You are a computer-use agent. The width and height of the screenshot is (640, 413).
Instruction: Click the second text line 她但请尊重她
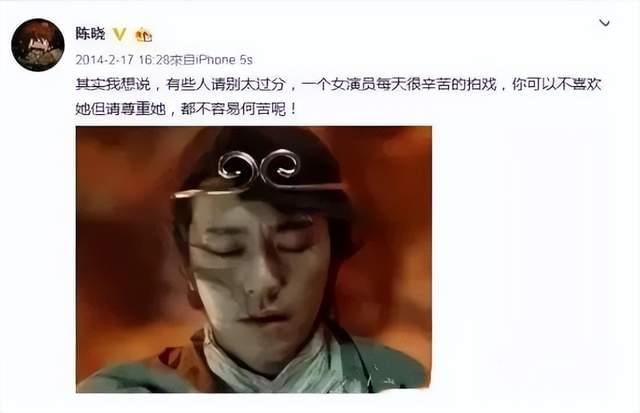click(x=186, y=109)
